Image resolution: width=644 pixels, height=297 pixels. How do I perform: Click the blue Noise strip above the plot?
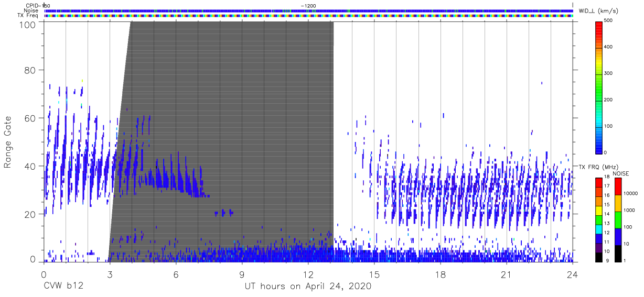[x=309, y=10]
